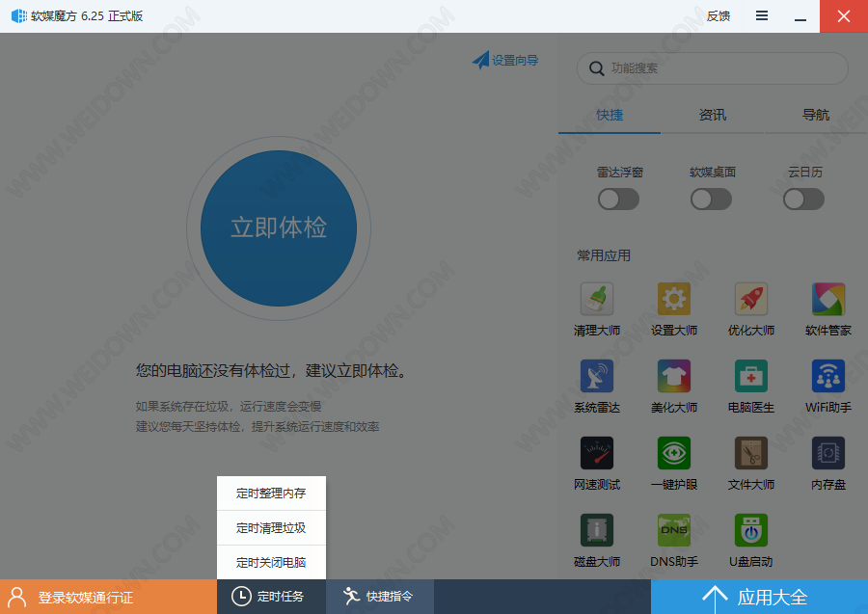
Task: Open DNS助手 icon
Action: 674,530
